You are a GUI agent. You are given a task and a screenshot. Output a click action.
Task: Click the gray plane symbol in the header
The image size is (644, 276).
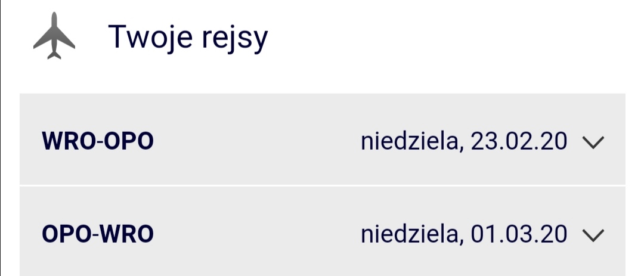(x=54, y=36)
